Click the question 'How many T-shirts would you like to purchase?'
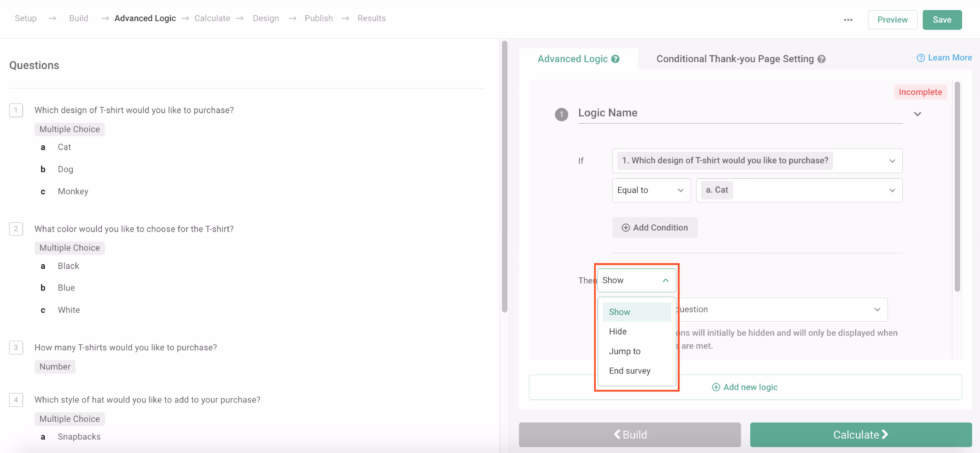The width and height of the screenshot is (980, 453). pos(126,347)
